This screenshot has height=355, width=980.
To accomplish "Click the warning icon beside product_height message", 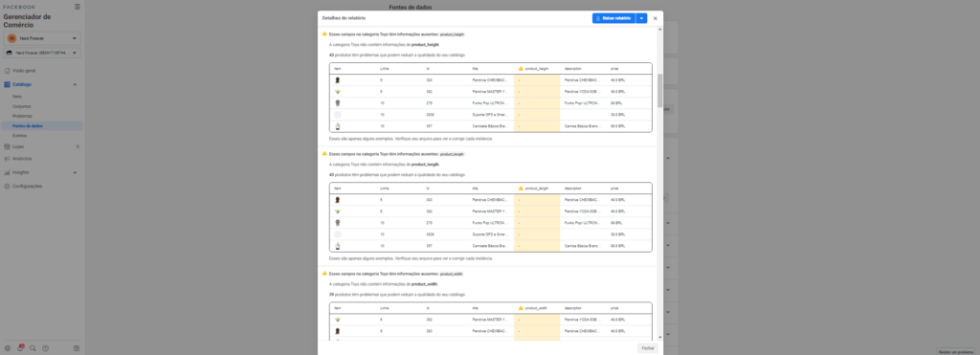I will click(324, 33).
